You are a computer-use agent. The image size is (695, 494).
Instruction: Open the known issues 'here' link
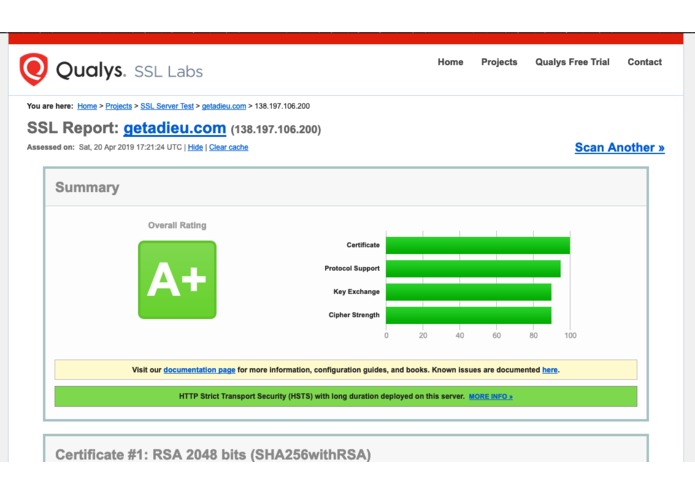550,370
